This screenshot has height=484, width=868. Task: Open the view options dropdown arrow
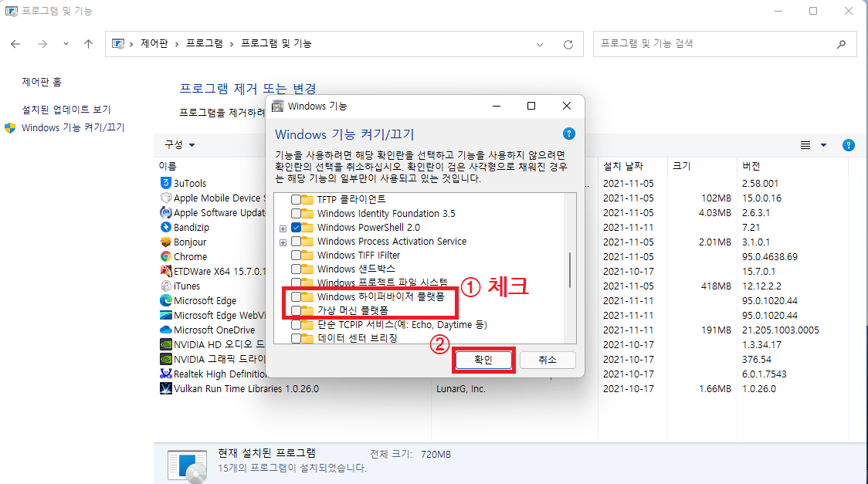tap(823, 145)
